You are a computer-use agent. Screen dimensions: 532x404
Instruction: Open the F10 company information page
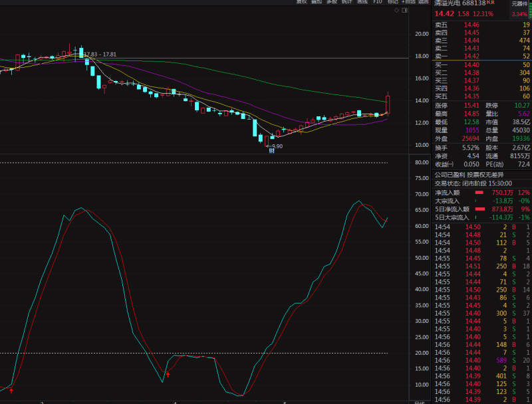(378, 2)
